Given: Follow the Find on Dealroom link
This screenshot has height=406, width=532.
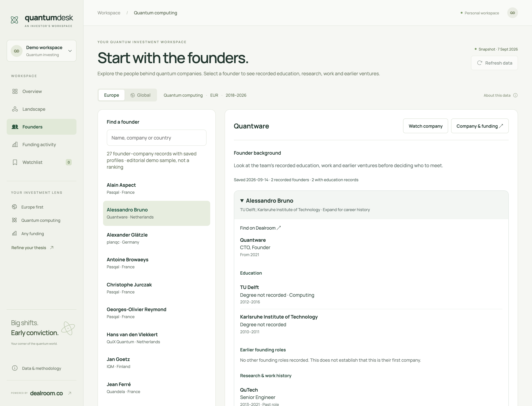Looking at the screenshot, I should point(260,228).
